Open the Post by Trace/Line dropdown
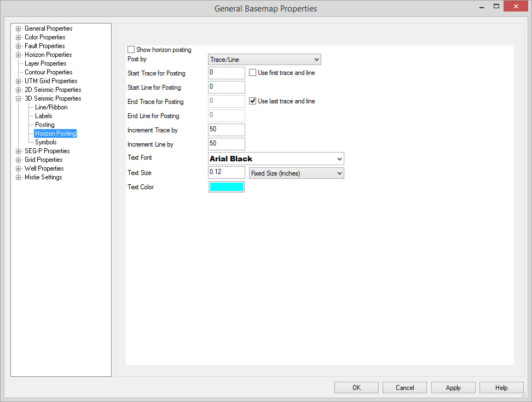Image resolution: width=532 pixels, height=402 pixels. (x=264, y=60)
